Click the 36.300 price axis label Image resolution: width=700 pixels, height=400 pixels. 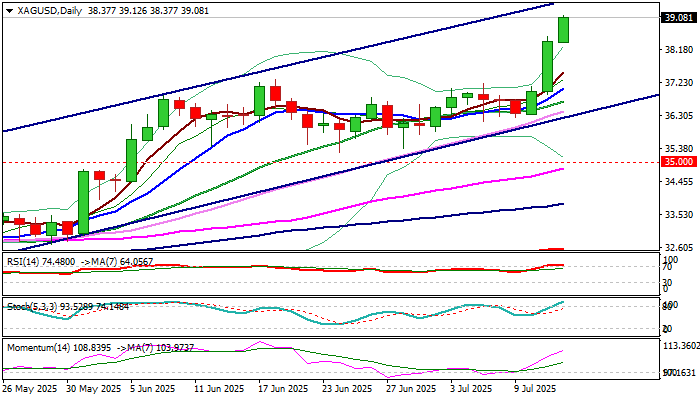point(679,115)
